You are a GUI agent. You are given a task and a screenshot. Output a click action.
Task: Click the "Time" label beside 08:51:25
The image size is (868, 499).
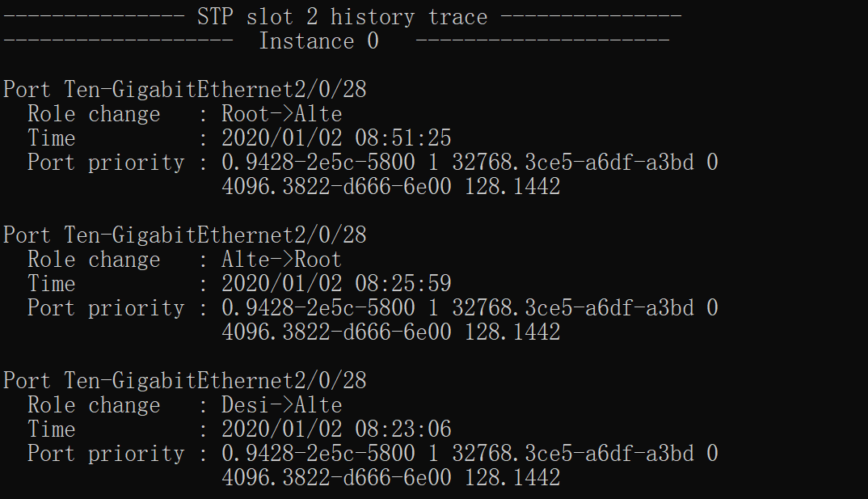(x=51, y=138)
